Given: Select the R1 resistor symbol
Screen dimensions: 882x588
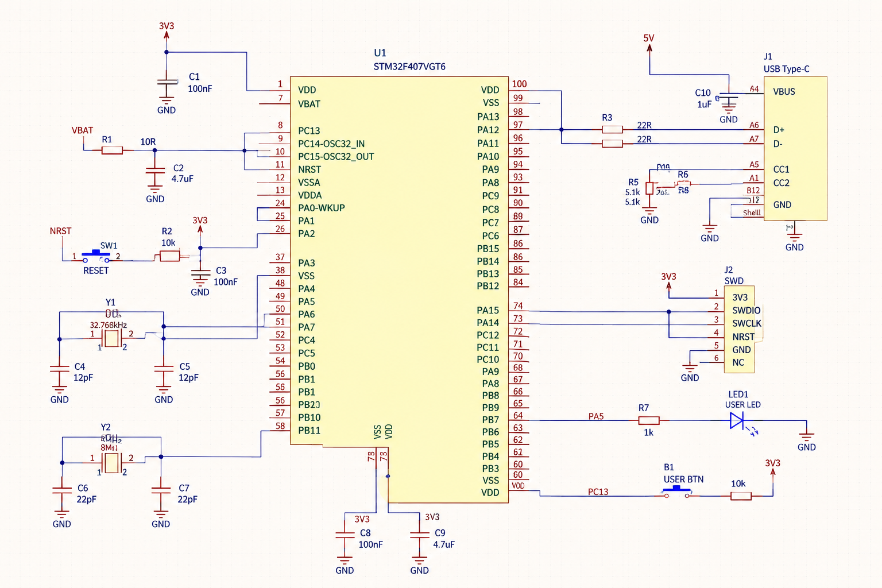Looking at the screenshot, I should click(112, 150).
